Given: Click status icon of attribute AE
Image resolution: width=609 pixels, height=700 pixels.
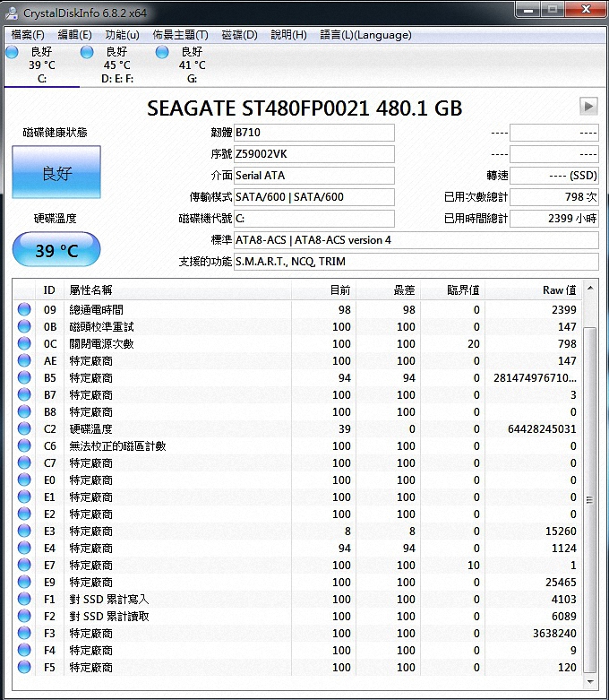Looking at the screenshot, I should (x=24, y=360).
